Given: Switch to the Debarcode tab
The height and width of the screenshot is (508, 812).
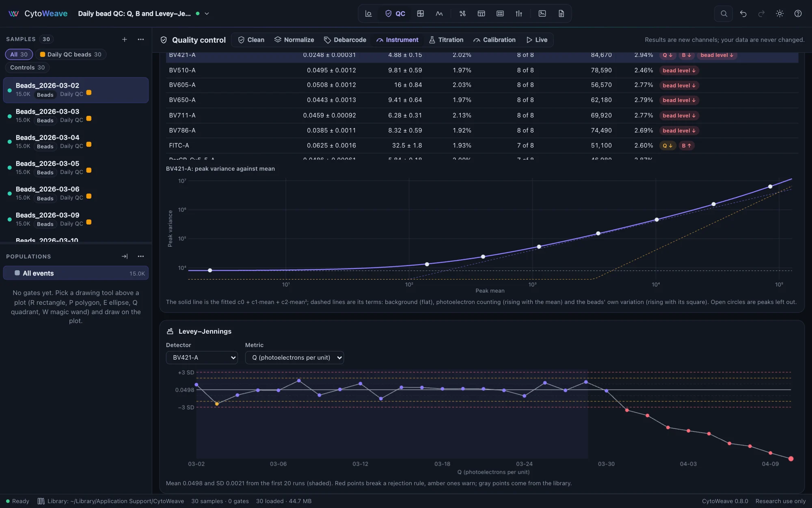Looking at the screenshot, I should pos(345,40).
